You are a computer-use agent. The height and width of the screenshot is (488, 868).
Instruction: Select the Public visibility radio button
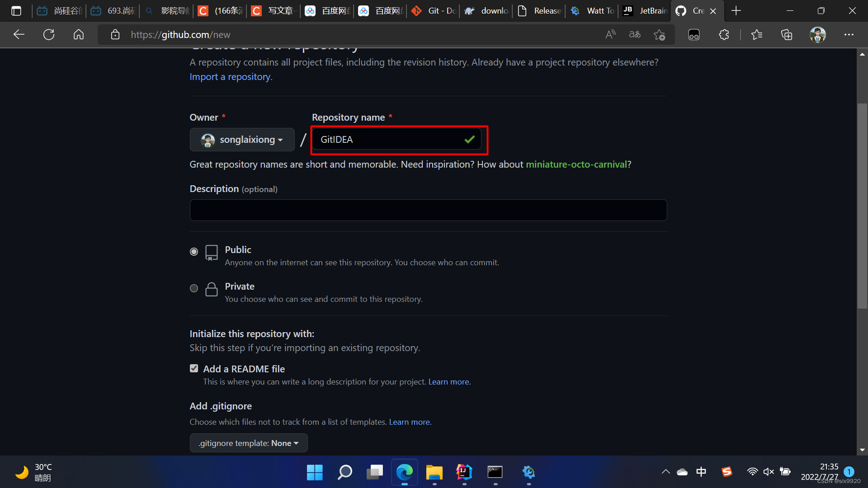pyautogui.click(x=194, y=252)
